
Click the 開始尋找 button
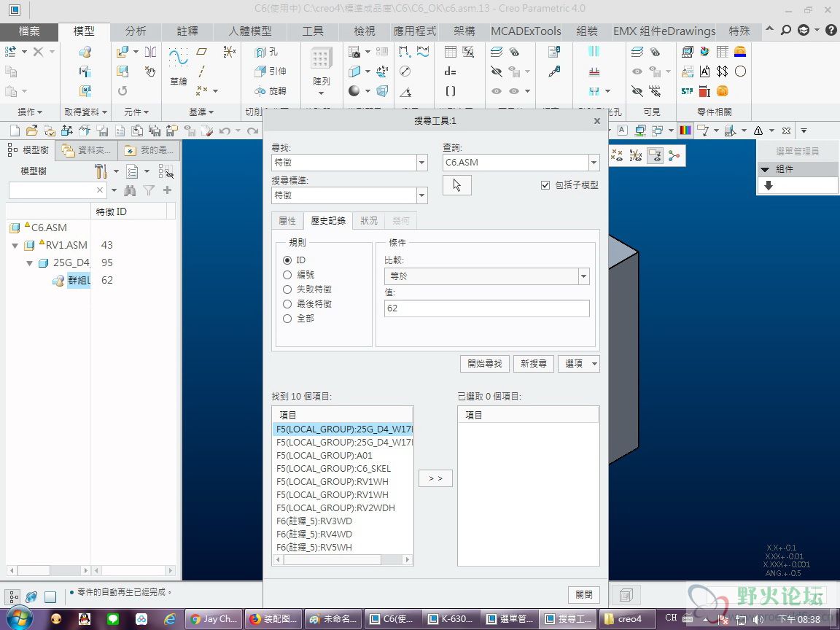[x=484, y=364]
